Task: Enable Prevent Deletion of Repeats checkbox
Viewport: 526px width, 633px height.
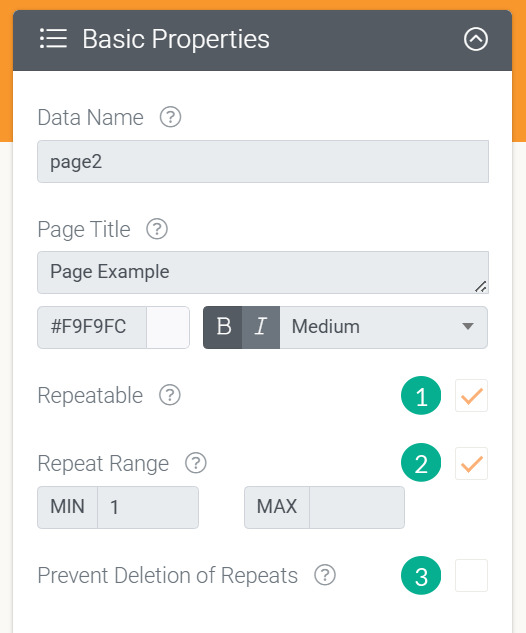Action: (472, 576)
